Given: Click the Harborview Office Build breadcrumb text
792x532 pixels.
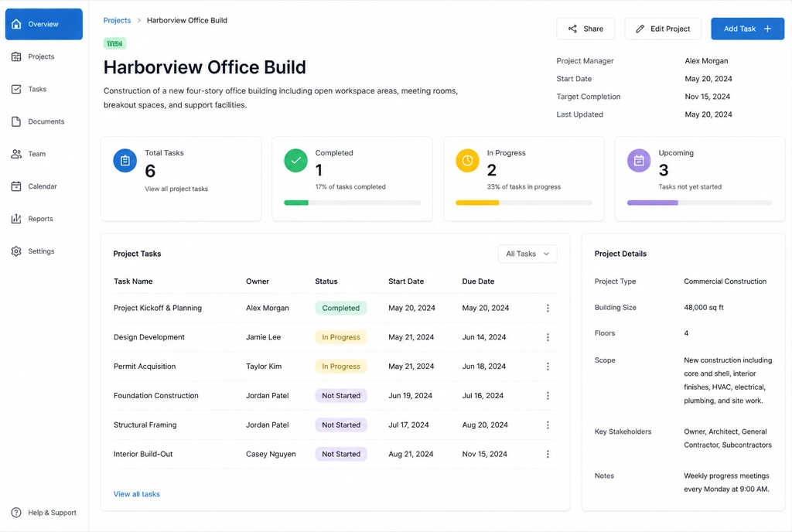Looking at the screenshot, I should tap(187, 20).
